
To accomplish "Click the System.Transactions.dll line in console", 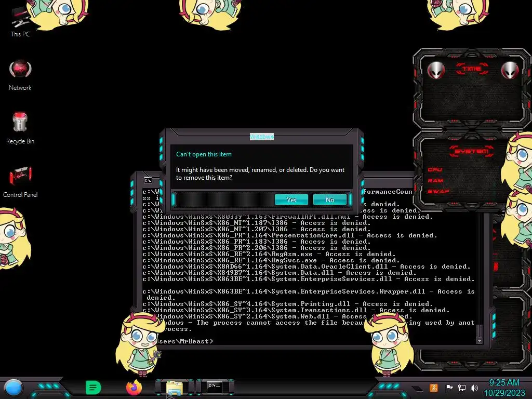I will [296, 310].
